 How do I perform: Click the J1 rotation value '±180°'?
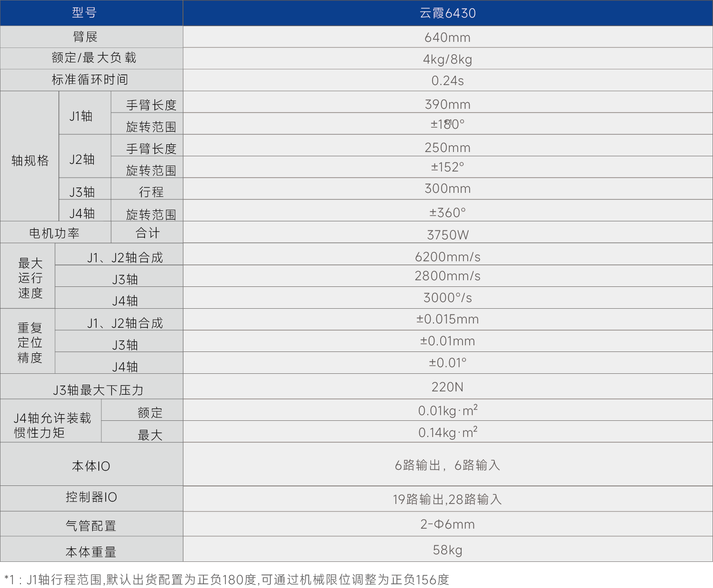tap(447, 124)
